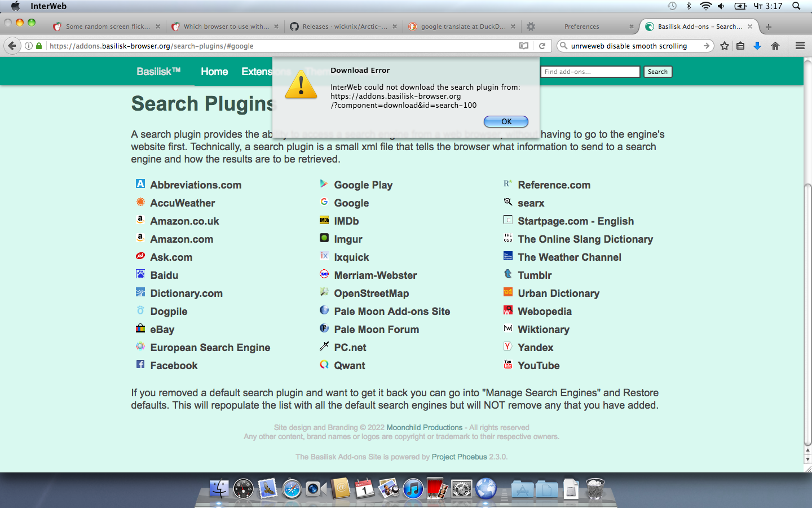Image resolution: width=812 pixels, height=508 pixels.
Task: Install the Google search plugin
Action: click(x=351, y=203)
